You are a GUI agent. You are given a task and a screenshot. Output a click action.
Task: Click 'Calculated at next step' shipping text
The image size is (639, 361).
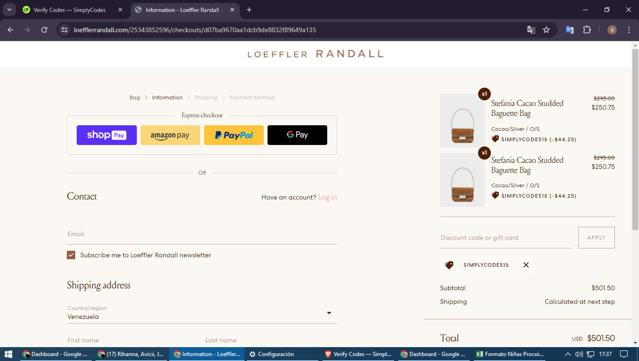point(580,302)
